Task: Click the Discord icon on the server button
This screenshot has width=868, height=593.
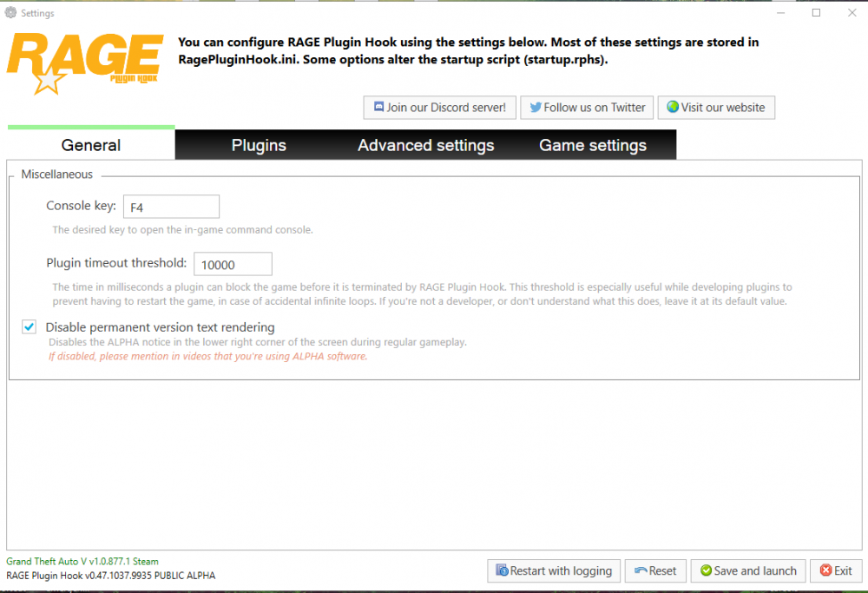Action: (378, 107)
